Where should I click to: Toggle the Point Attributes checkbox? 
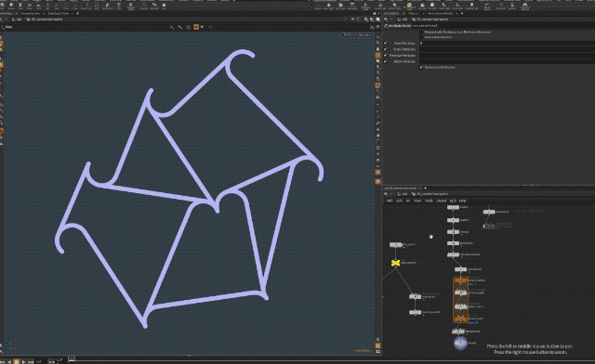(x=385, y=44)
